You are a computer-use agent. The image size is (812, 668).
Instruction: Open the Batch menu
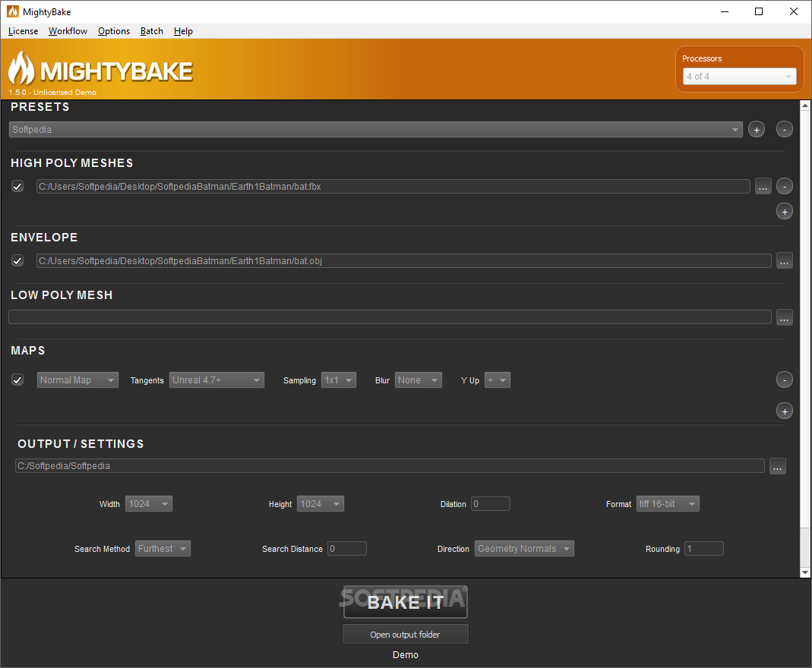tap(152, 31)
